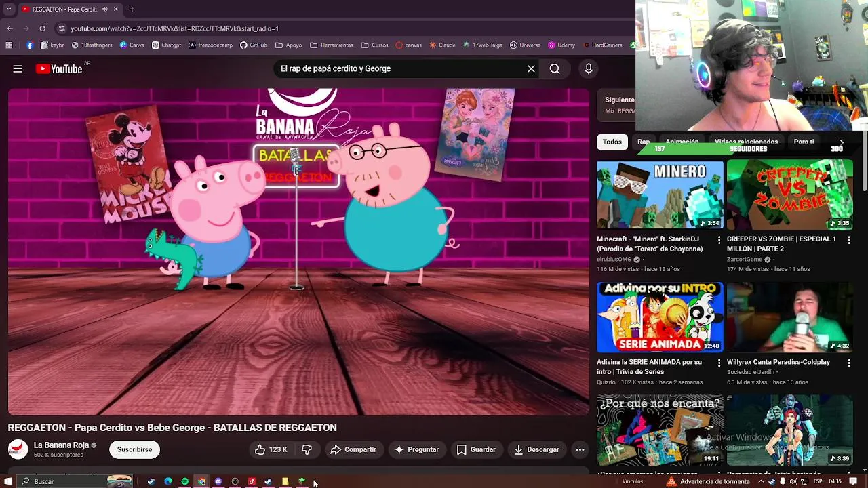Subscribe with the Suscribirse button
This screenshot has height=488, width=868.
(x=134, y=449)
